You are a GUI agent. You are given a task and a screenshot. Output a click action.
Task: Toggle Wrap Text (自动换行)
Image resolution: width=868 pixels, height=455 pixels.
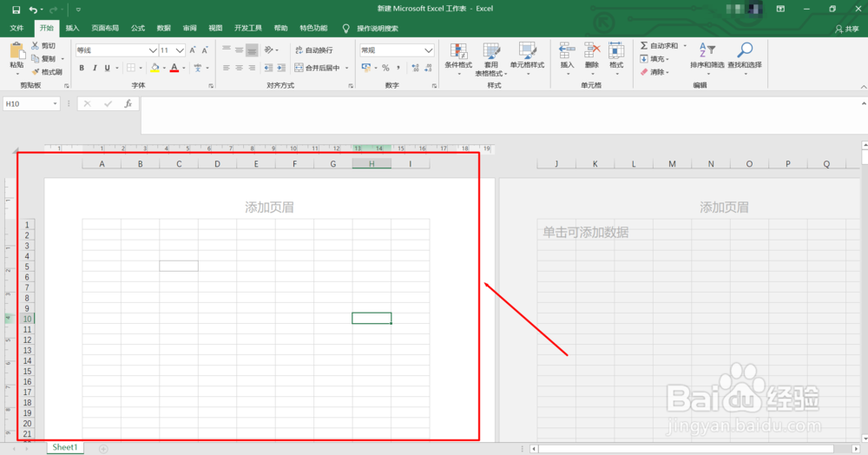click(x=314, y=49)
